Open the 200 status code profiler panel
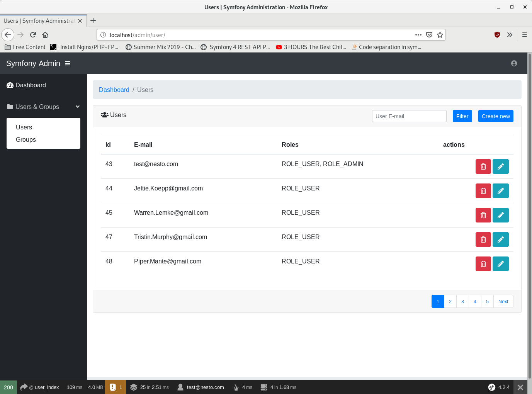The height and width of the screenshot is (394, 532). click(x=8, y=387)
